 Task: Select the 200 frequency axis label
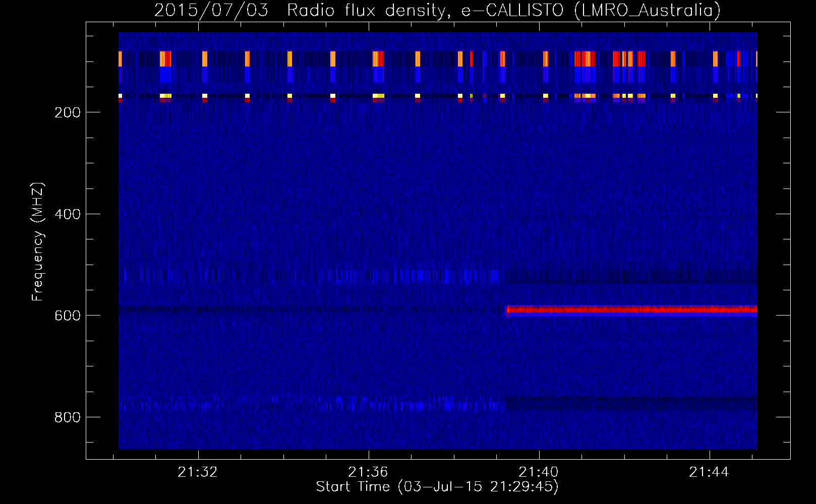pyautogui.click(x=68, y=112)
